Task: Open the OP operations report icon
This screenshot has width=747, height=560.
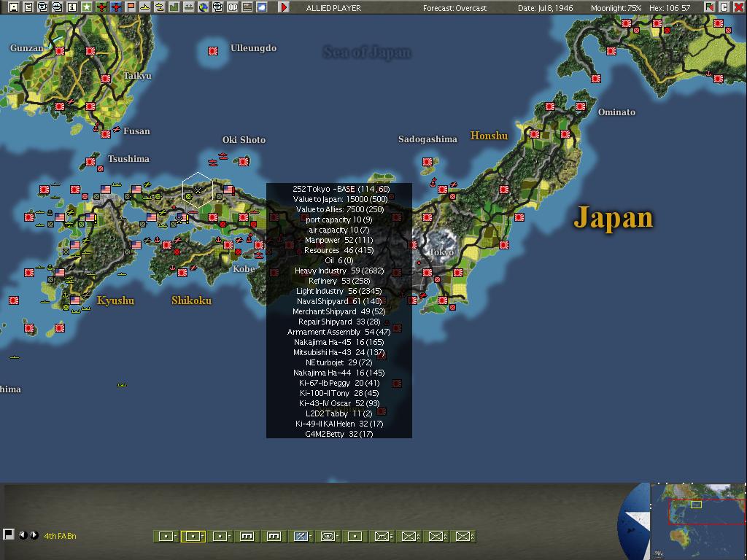Action: (x=233, y=7)
